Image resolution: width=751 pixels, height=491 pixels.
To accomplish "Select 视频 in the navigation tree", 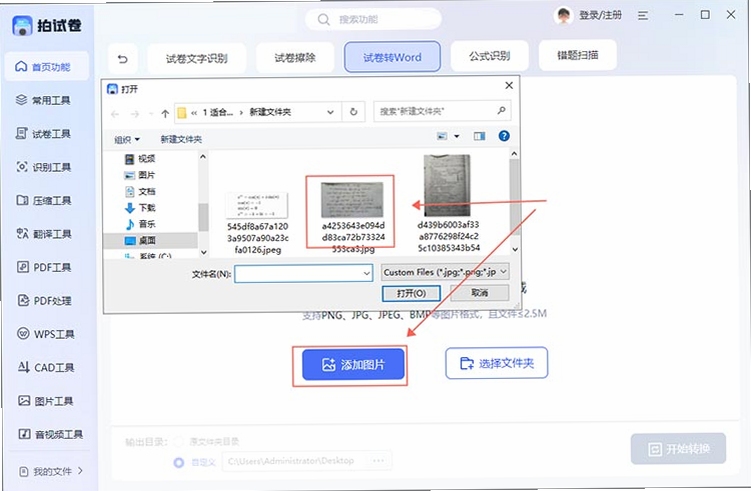I will click(x=140, y=159).
